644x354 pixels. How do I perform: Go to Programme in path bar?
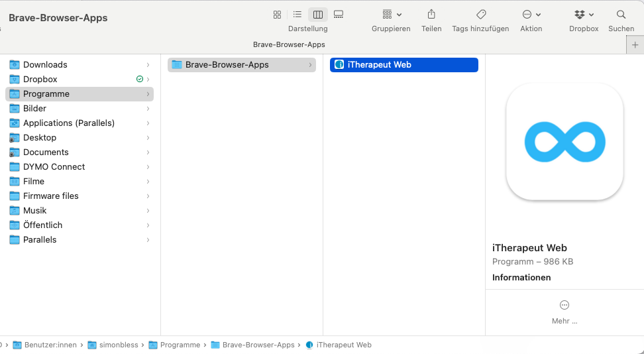coord(174,345)
